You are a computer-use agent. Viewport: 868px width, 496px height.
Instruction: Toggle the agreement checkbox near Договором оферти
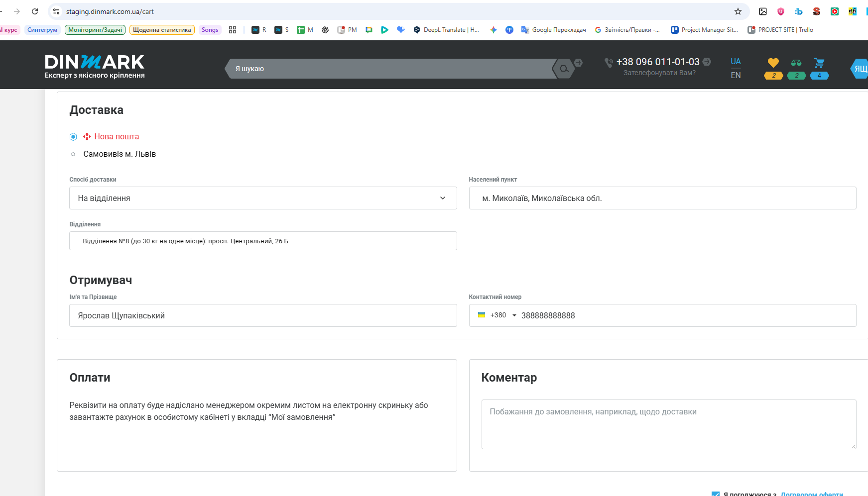716,494
